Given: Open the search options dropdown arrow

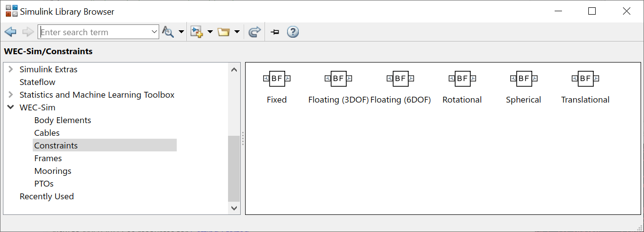Looking at the screenshot, I should tap(181, 32).
